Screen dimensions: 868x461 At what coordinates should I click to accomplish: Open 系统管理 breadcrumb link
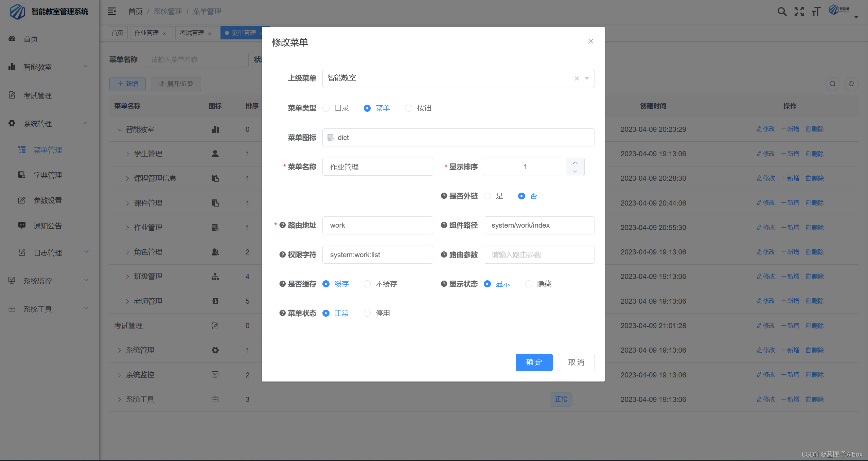click(x=168, y=11)
